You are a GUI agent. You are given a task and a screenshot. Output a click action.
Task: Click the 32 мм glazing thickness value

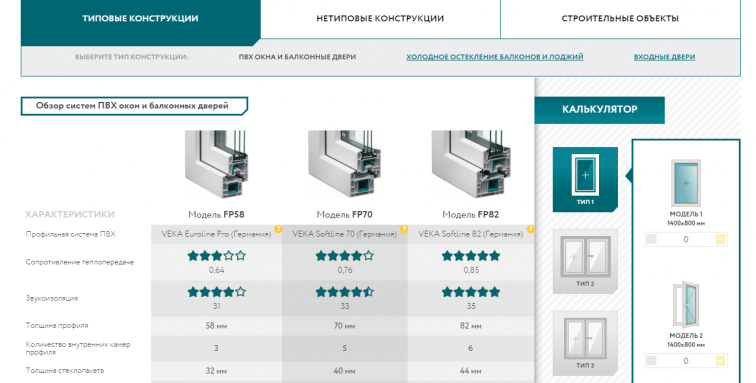pyautogui.click(x=216, y=371)
